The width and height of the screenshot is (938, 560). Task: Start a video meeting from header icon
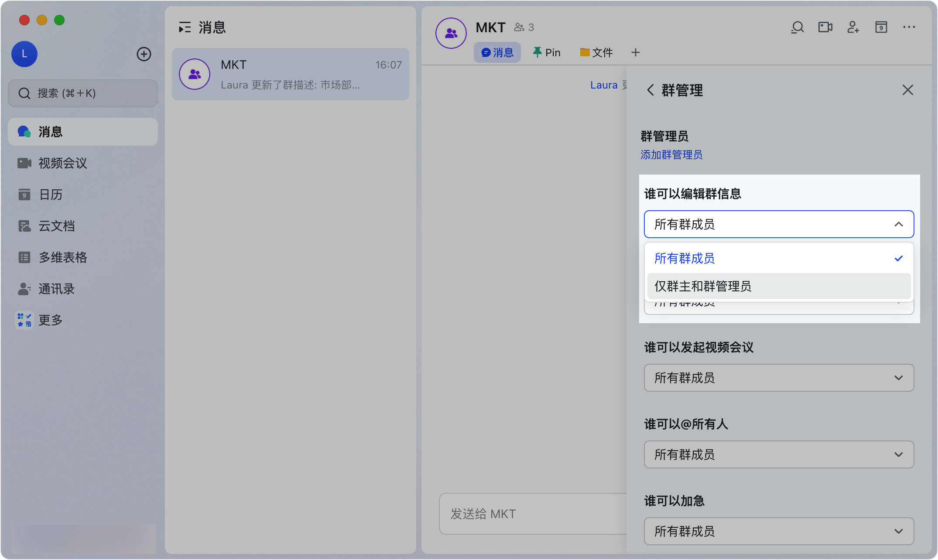coord(825,27)
